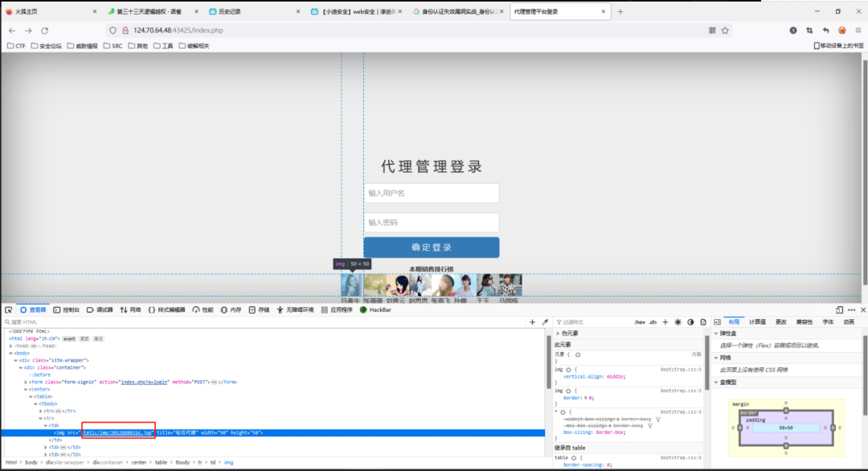The height and width of the screenshot is (471, 868).
Task: Open the SRC bookmarks folder
Action: (x=113, y=46)
